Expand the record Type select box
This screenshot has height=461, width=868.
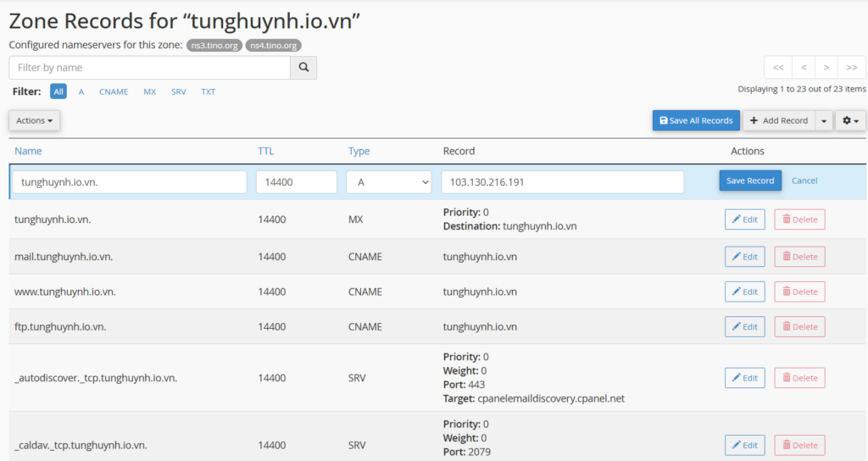click(389, 181)
